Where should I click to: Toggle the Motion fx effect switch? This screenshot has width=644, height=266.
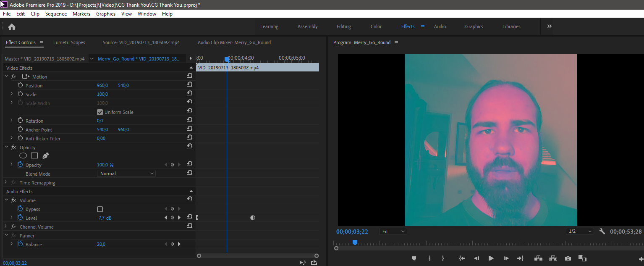pos(13,76)
